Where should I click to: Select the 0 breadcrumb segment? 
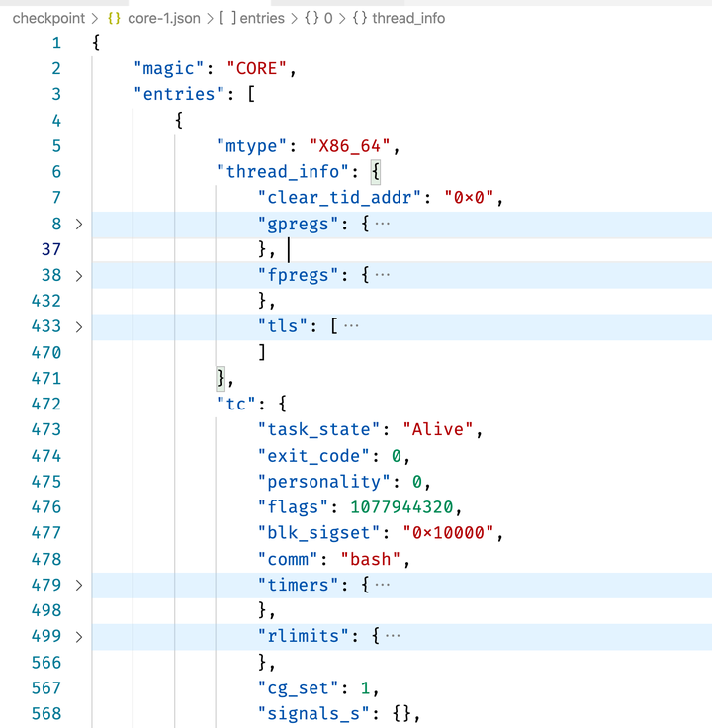point(328,18)
